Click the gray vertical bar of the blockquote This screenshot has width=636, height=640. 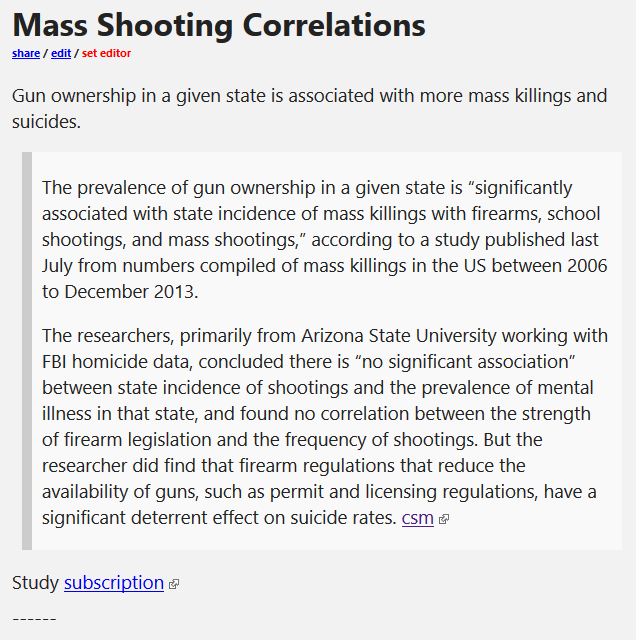coord(27,351)
